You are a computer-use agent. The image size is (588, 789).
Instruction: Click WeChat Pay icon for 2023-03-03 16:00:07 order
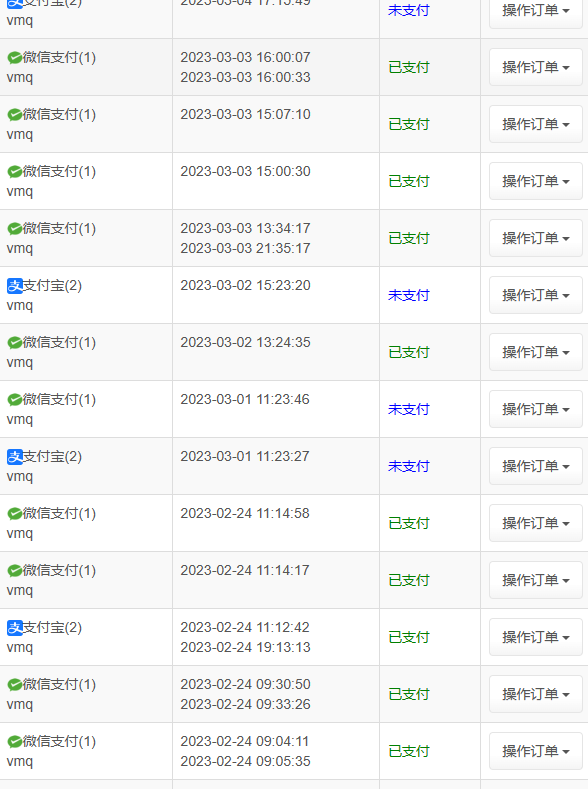pos(15,58)
